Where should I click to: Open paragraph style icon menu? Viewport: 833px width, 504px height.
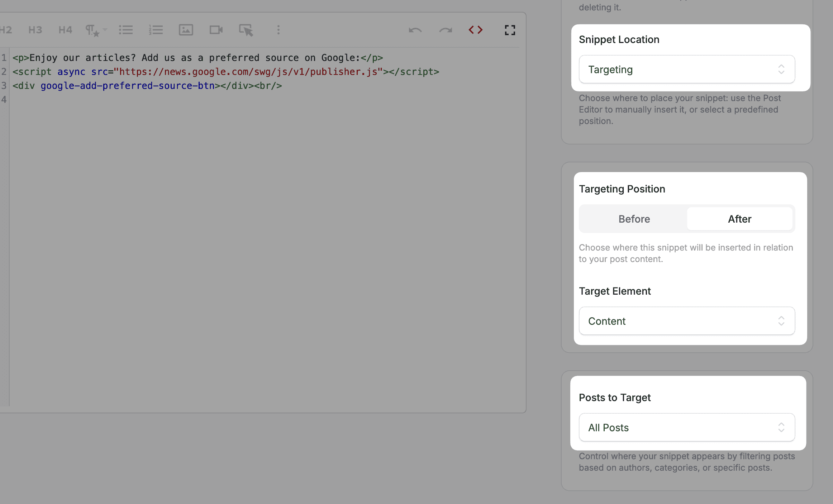96,30
